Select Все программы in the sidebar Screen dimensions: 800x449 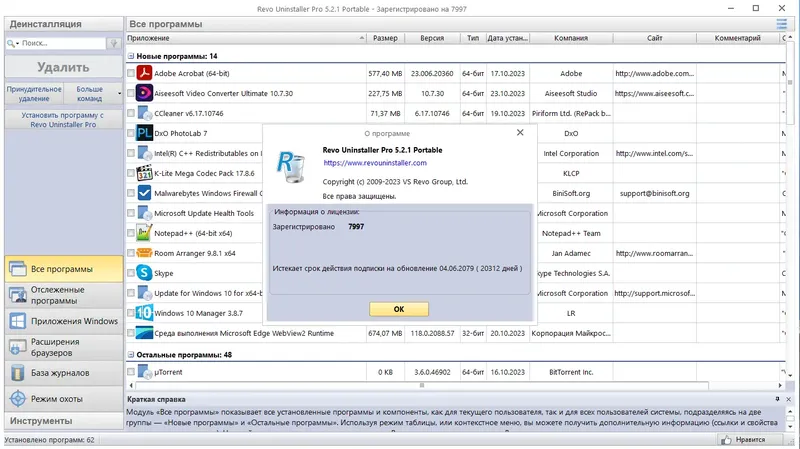[64, 269]
